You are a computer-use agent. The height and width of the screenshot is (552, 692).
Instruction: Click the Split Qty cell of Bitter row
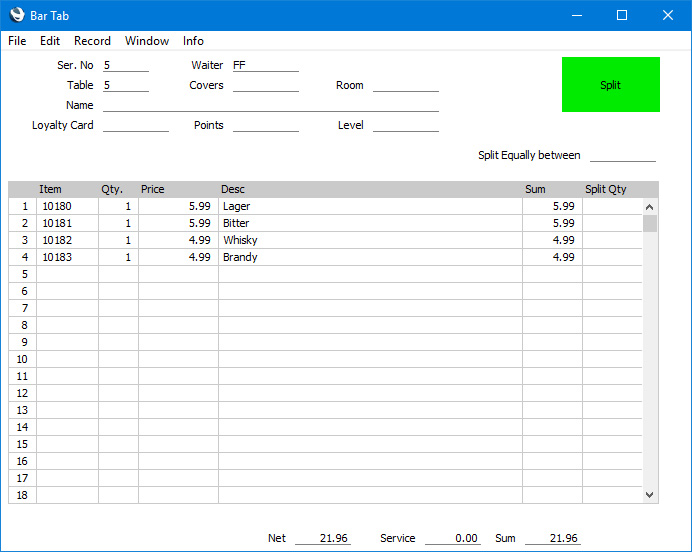(612, 223)
